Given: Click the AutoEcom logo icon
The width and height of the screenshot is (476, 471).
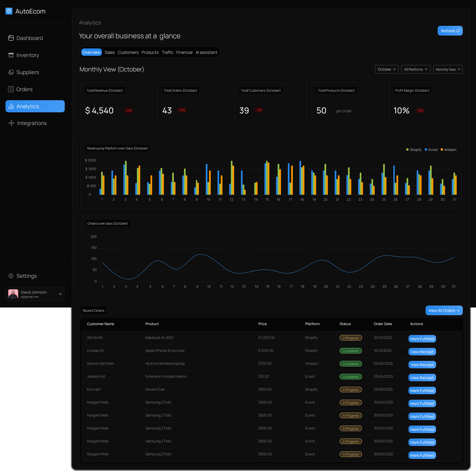Looking at the screenshot, I should tap(9, 11).
